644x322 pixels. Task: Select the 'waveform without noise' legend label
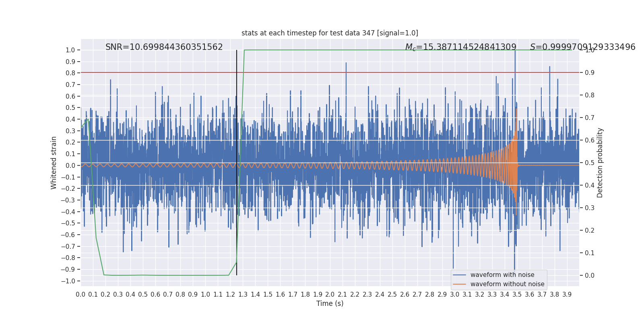tap(507, 284)
